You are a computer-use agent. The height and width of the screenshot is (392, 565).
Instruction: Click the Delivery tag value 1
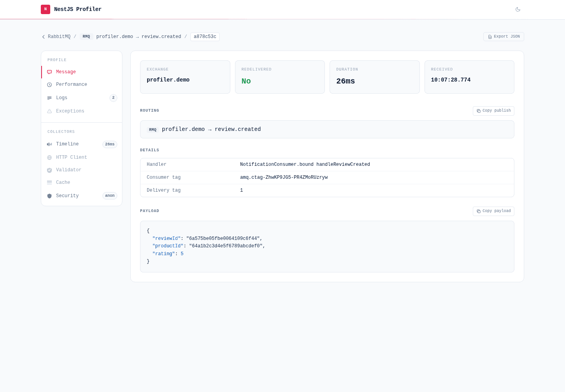(x=242, y=191)
